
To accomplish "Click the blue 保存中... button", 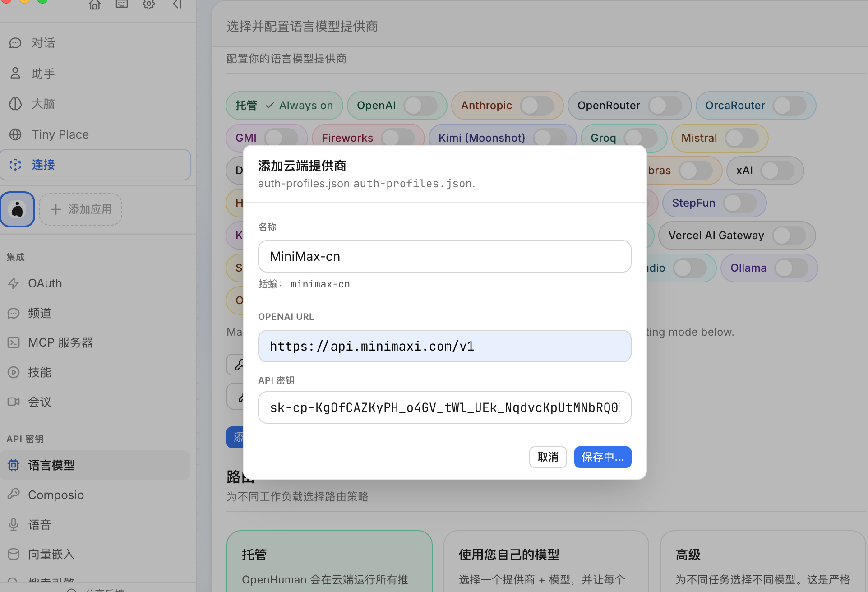I will click(x=603, y=457).
